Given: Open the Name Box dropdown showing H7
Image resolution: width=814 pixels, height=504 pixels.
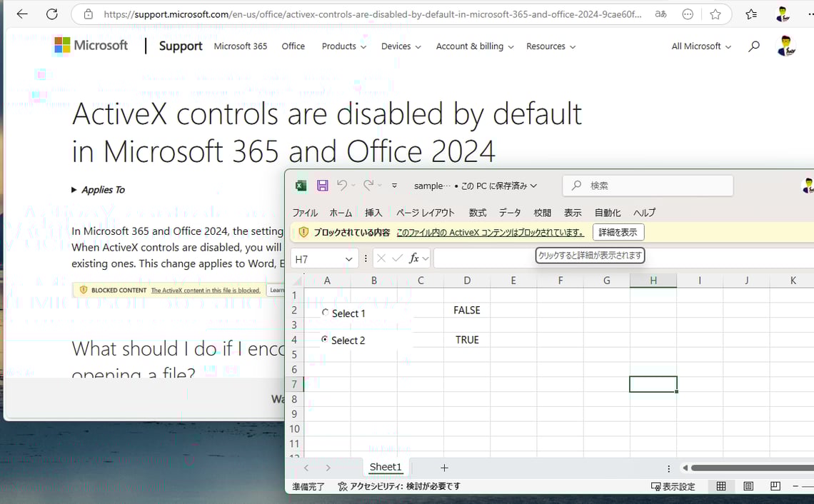Looking at the screenshot, I should coord(348,258).
